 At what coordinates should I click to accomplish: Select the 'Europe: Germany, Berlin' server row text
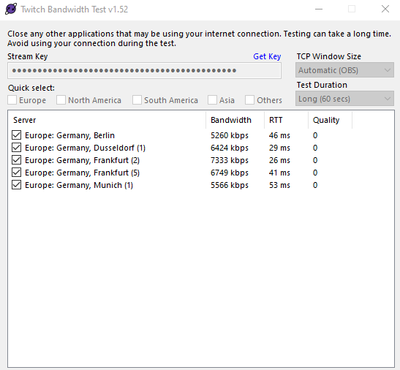click(x=70, y=135)
